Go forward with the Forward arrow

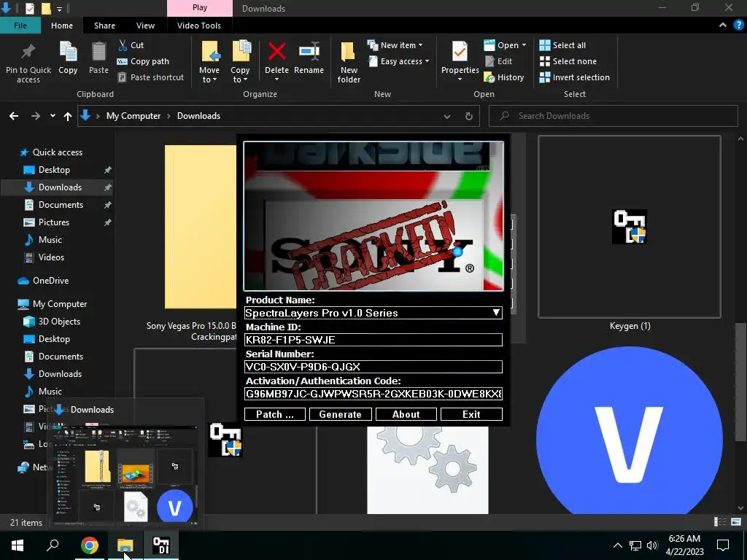coord(36,116)
